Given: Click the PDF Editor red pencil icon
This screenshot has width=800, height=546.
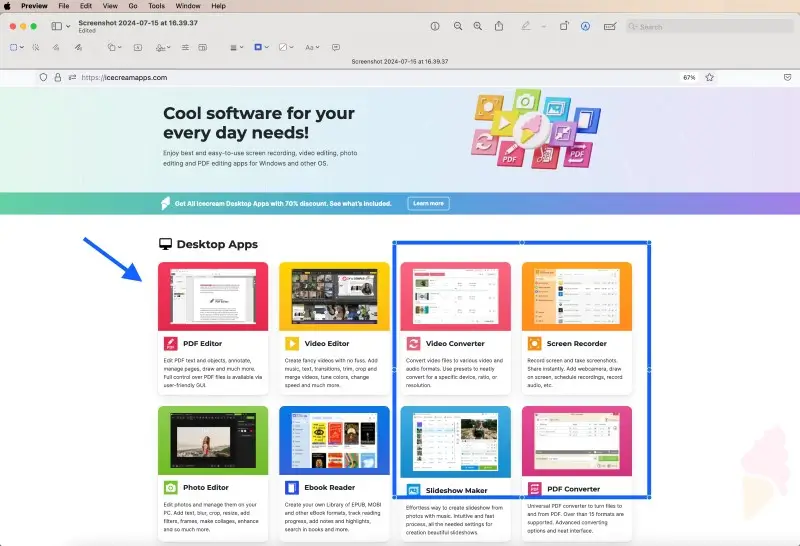Looking at the screenshot, I should pyautogui.click(x=170, y=343).
